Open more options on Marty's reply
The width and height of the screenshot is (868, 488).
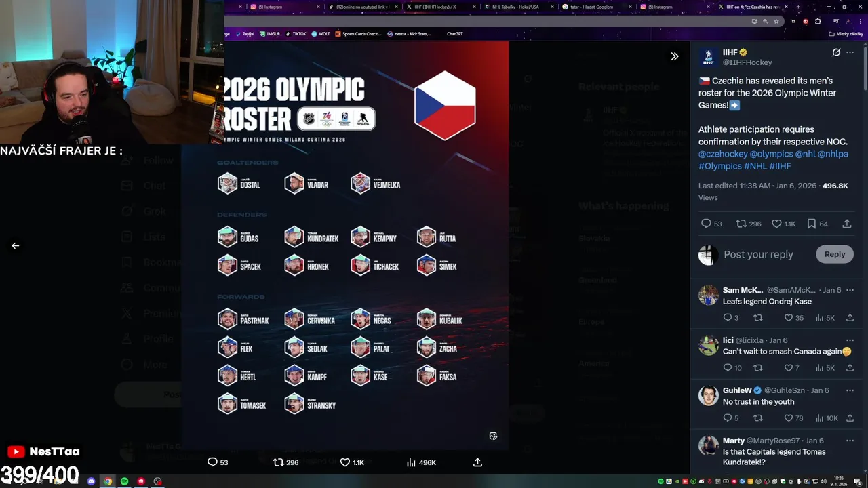click(850, 441)
